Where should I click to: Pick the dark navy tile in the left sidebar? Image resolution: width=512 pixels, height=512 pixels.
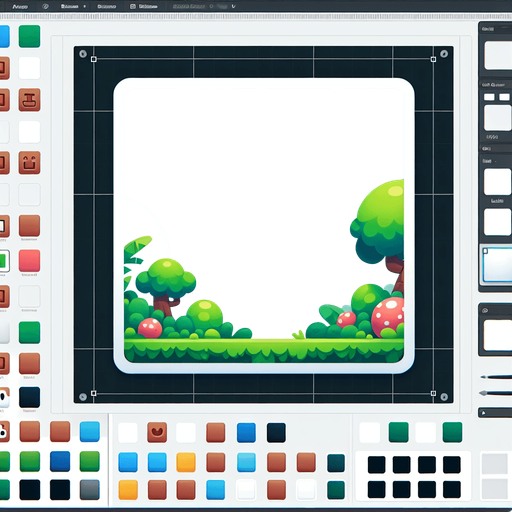coord(29,397)
